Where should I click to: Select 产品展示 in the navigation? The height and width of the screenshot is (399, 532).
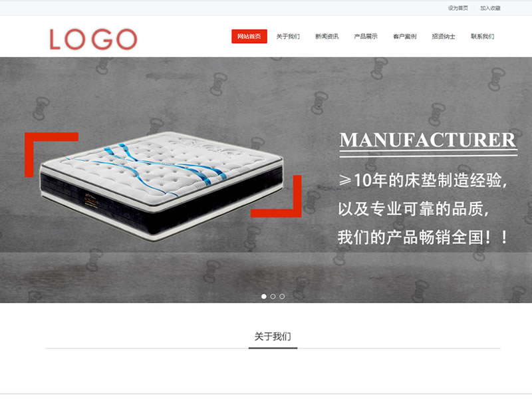(x=366, y=37)
